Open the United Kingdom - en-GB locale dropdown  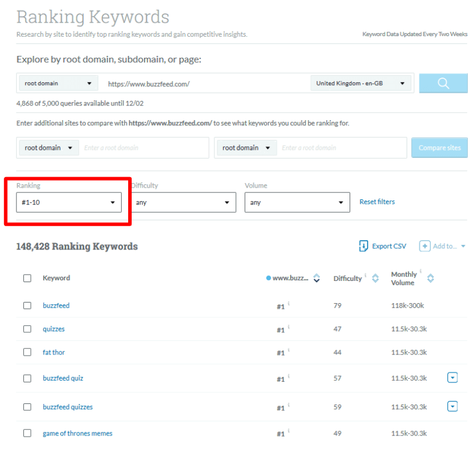(361, 83)
